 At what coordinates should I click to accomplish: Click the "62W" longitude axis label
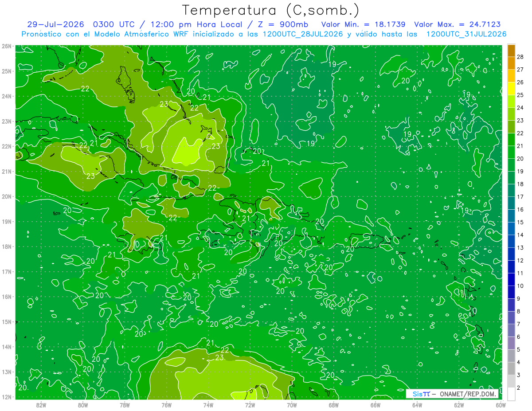(459, 405)
